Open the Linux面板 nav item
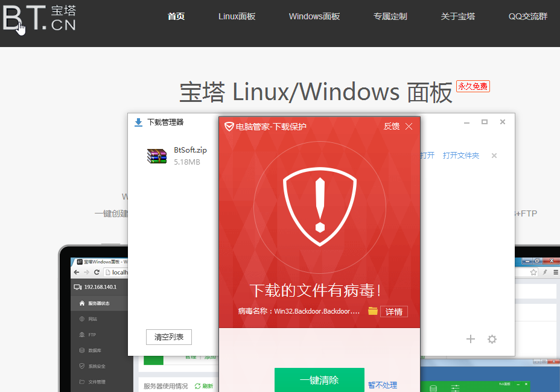 click(237, 16)
